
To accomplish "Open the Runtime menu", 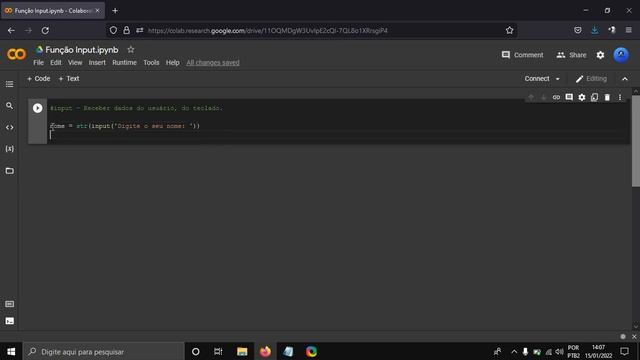I will click(124, 62).
